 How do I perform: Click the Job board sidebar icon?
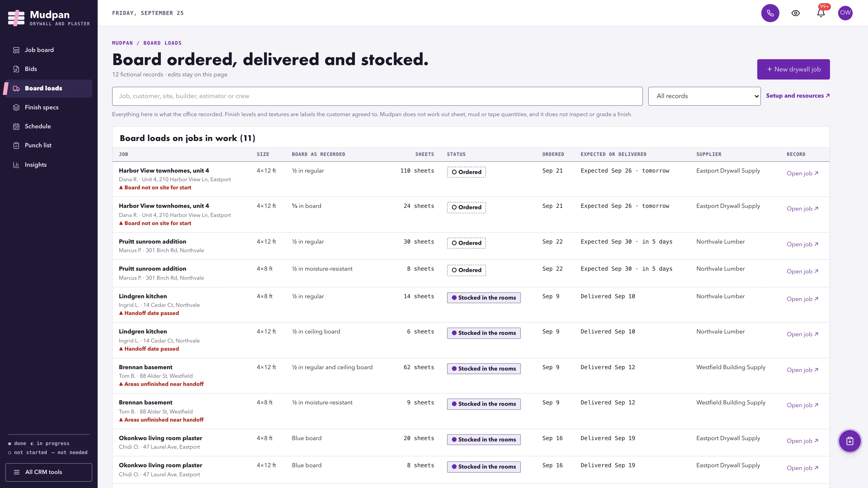pyautogui.click(x=16, y=50)
